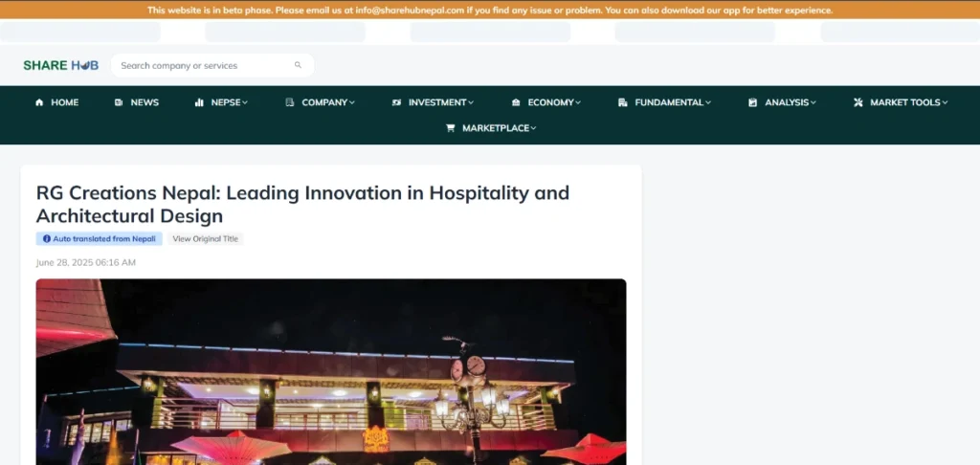980x465 pixels.
Task: Expand the Marketplace dropdown chevron
Action: [x=533, y=128]
